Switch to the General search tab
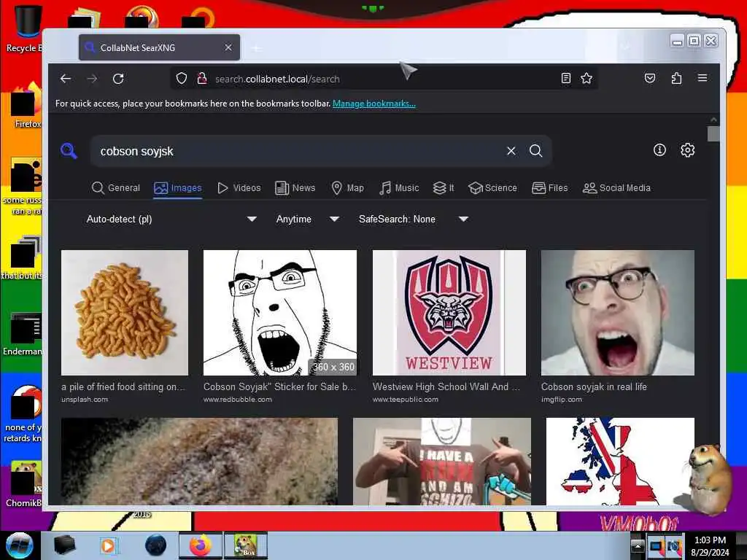The height and width of the screenshot is (560, 747). point(116,188)
